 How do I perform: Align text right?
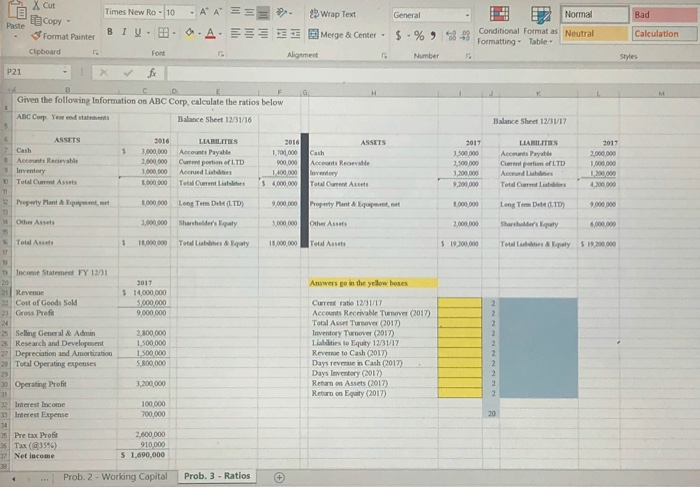point(263,33)
